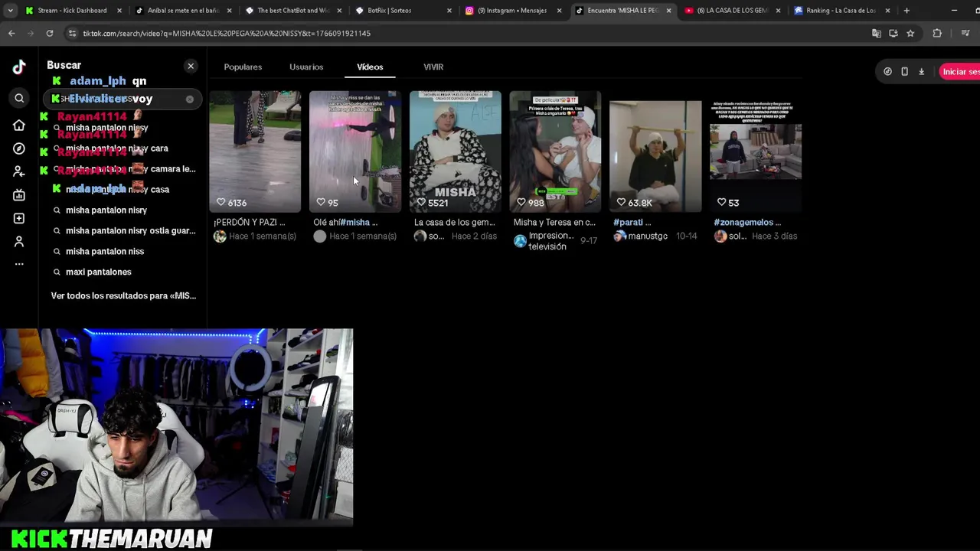The height and width of the screenshot is (551, 980).
Task: Reload the page with the refresh icon
Action: coord(50,33)
